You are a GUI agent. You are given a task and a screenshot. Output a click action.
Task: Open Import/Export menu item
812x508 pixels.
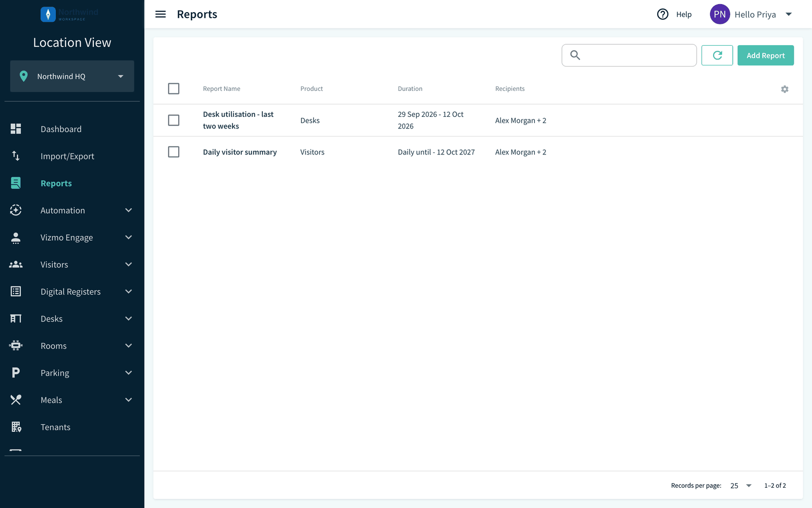(67, 156)
